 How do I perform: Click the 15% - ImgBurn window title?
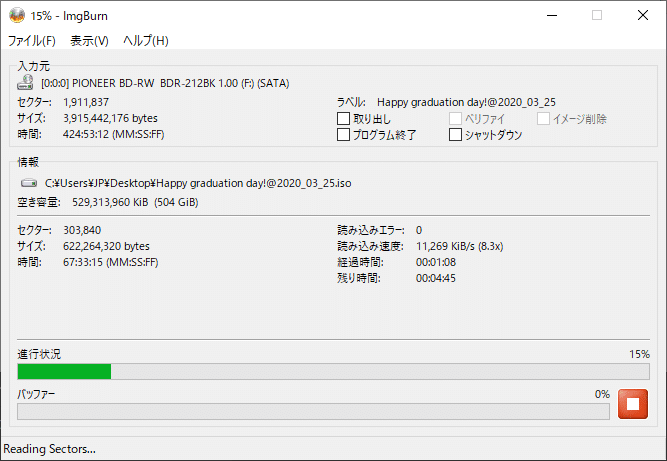pyautogui.click(x=69, y=16)
